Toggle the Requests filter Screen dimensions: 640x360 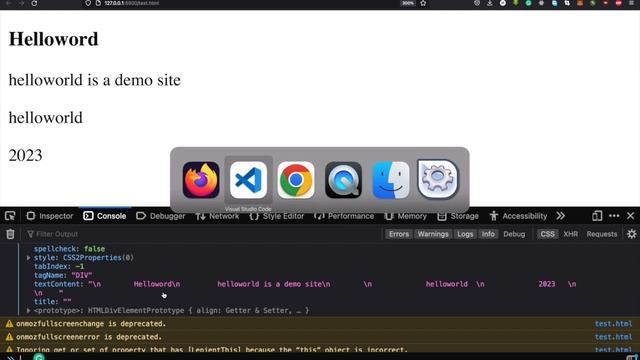click(x=602, y=234)
